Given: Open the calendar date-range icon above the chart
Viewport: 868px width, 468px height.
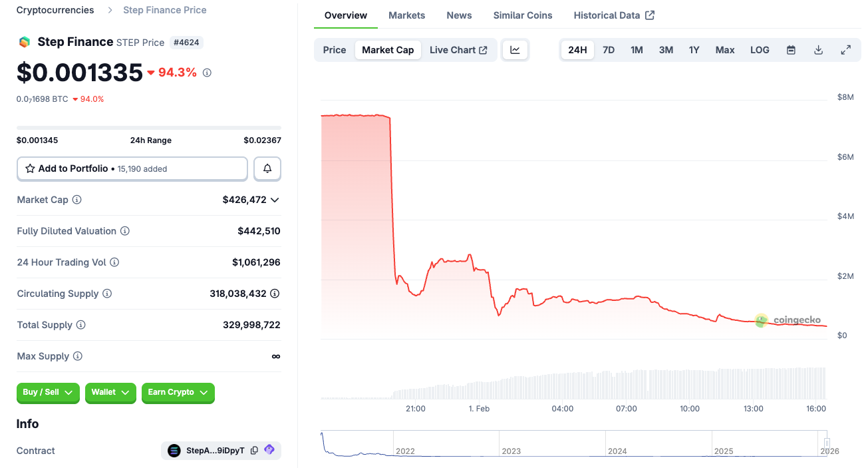Looking at the screenshot, I should click(791, 49).
